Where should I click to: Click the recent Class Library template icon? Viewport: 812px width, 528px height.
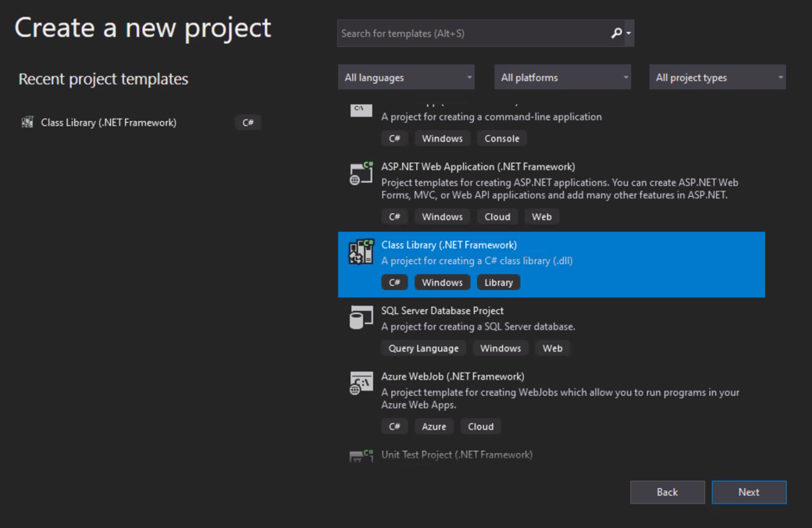(x=27, y=123)
